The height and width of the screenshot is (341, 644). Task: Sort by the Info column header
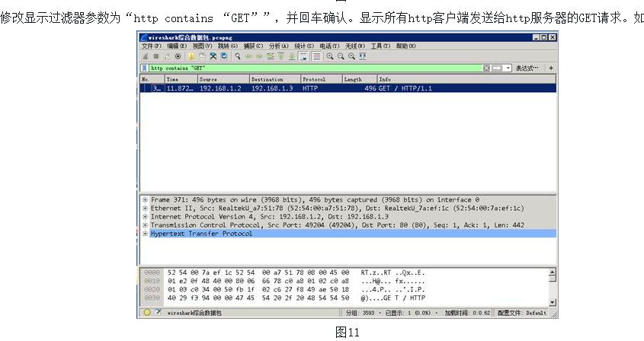[x=466, y=79]
